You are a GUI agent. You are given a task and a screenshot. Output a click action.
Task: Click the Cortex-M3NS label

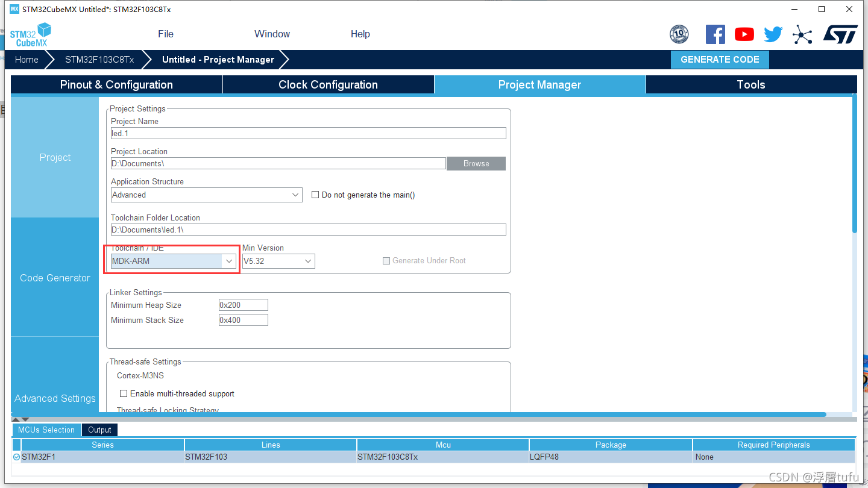[140, 375]
